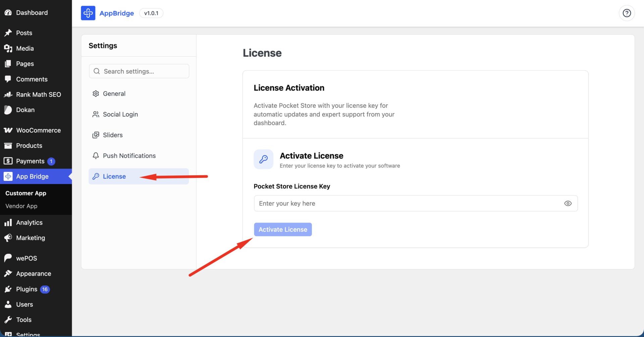Click the Posts pin icon

[8, 33]
